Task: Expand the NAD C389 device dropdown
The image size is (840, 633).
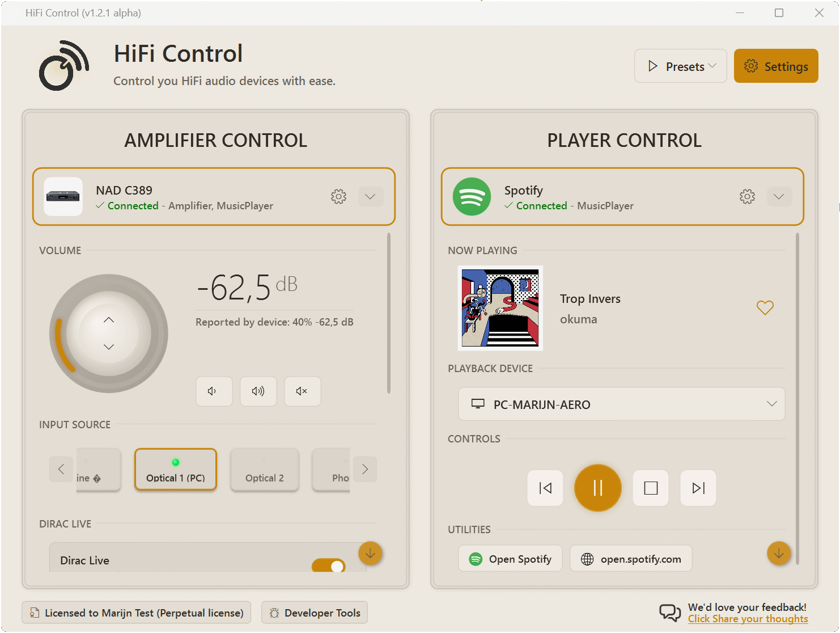Action: [x=371, y=197]
